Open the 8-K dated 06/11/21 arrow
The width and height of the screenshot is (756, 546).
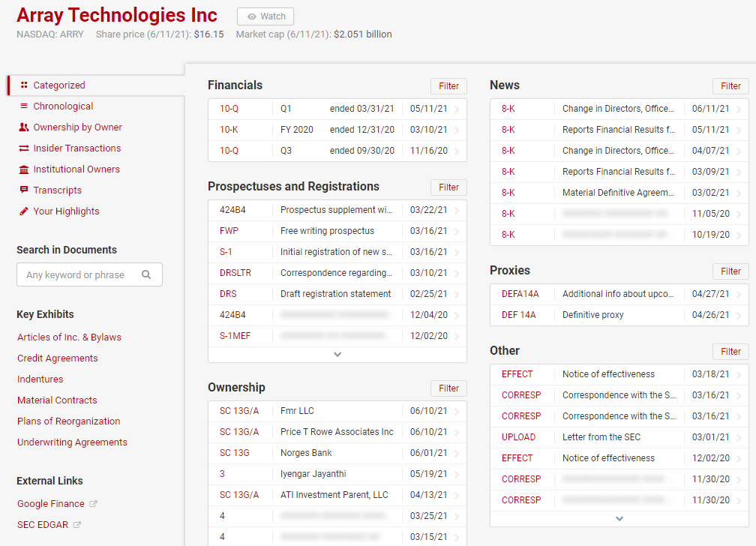coord(739,109)
